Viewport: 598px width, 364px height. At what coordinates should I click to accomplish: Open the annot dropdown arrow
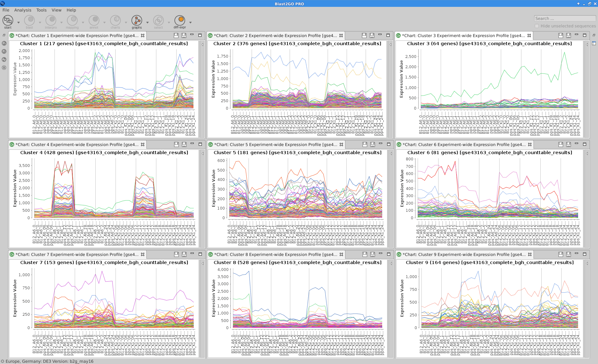coord(104,22)
